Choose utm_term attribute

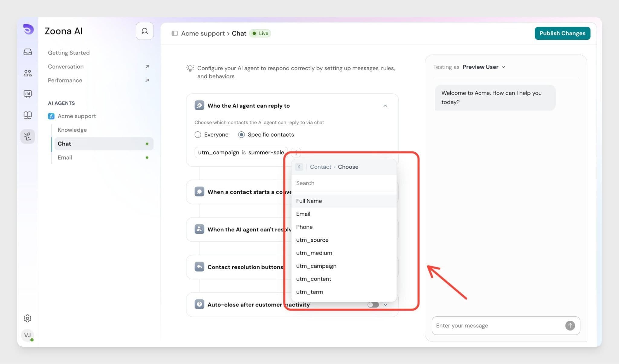coord(344,292)
